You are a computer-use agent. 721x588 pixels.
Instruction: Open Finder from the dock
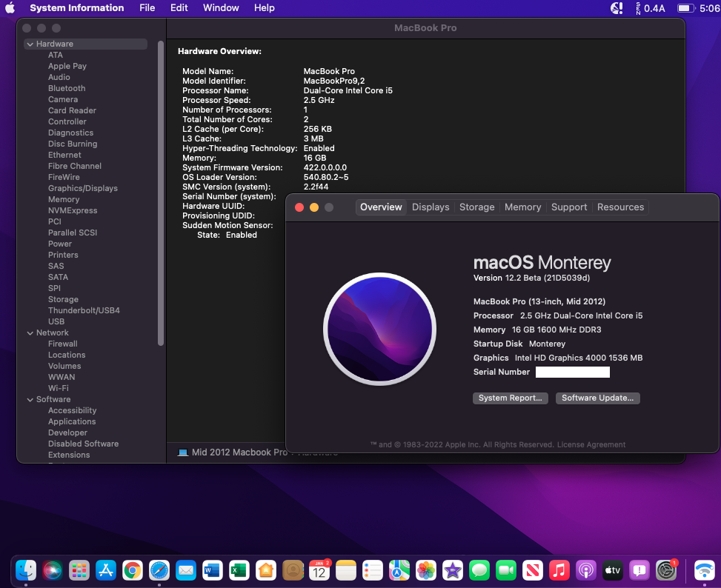[x=26, y=570]
